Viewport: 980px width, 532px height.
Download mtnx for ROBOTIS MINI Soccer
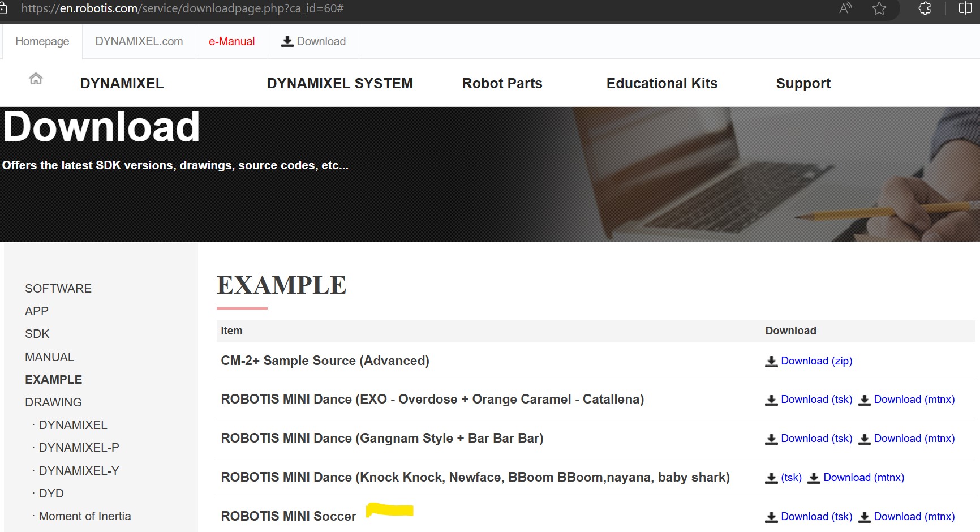[914, 517]
